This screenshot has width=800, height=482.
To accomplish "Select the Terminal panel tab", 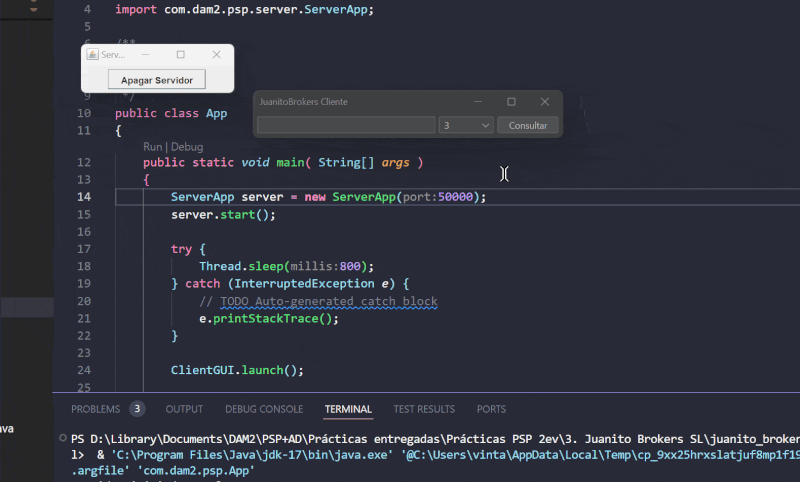I will pos(348,409).
